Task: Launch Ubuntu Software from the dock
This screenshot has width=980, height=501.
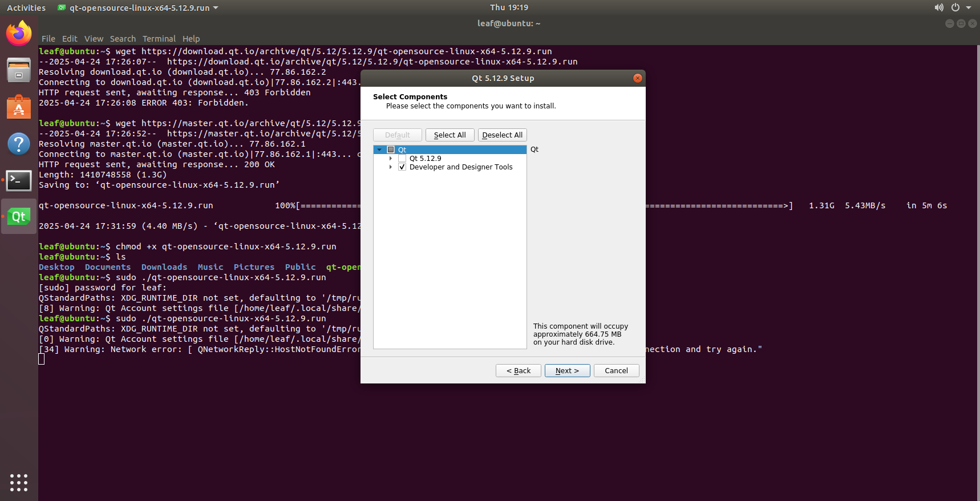Action: coord(19,107)
